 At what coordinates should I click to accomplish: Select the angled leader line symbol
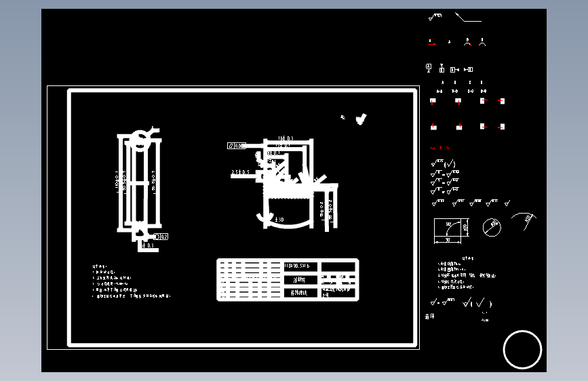(x=468, y=17)
